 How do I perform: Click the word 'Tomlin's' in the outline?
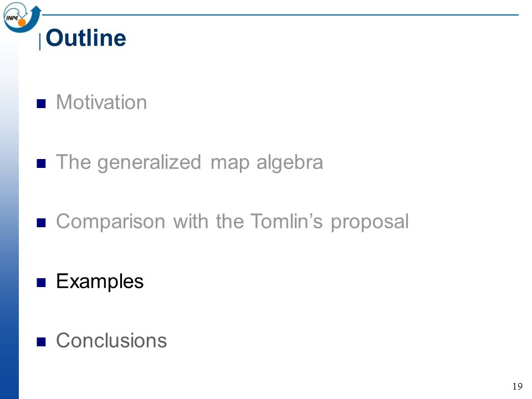287,221
